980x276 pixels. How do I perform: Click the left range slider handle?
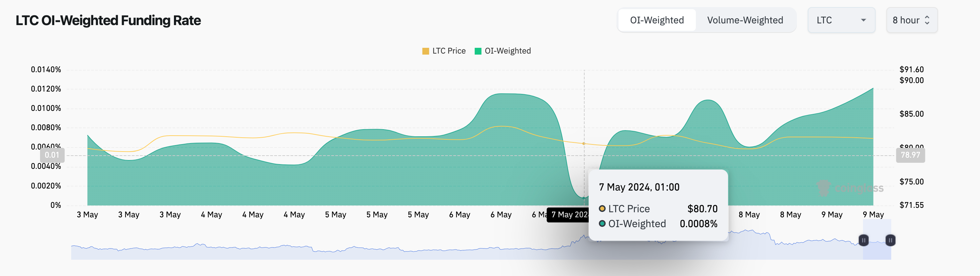tap(864, 240)
